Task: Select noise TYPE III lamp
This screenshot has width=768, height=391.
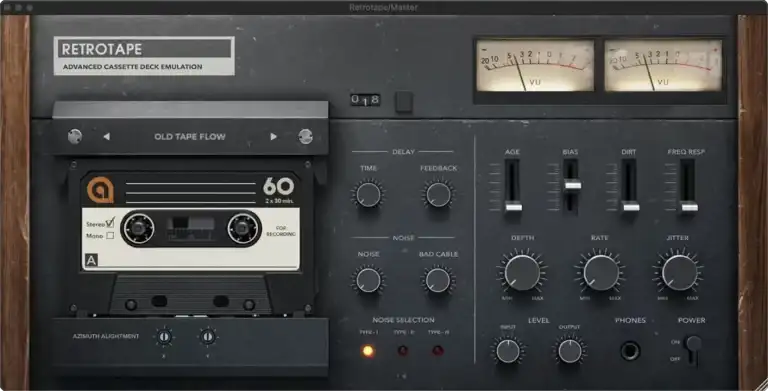Action: pos(438,351)
